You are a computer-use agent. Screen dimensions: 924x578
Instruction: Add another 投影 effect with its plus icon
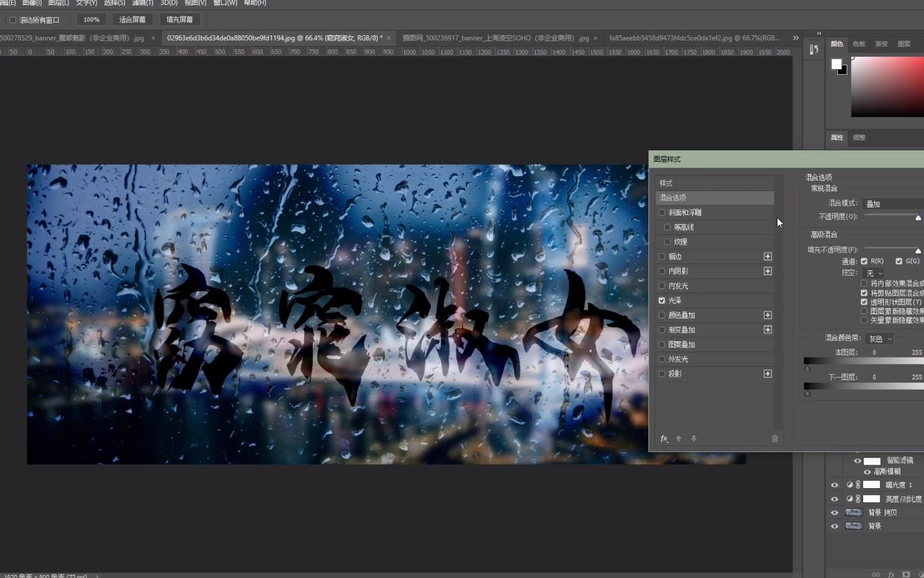click(x=768, y=374)
